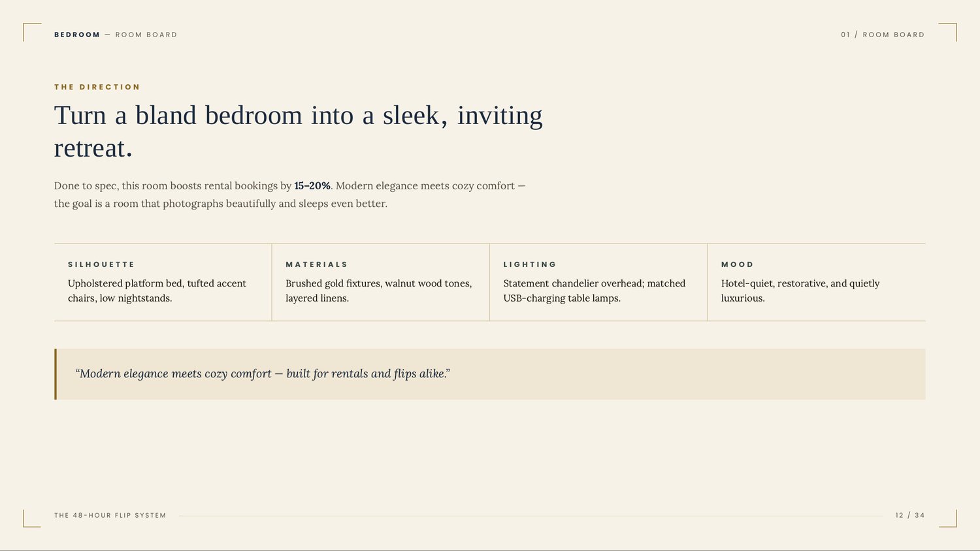
Task: Click the top-left corner bracket ornament
Action: point(32,32)
